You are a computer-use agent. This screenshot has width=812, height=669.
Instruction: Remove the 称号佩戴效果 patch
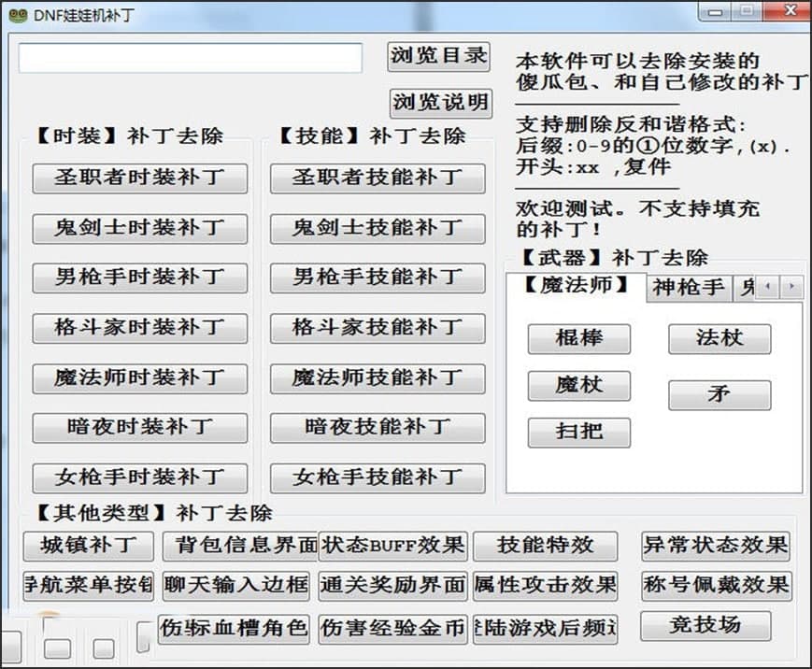[716, 586]
